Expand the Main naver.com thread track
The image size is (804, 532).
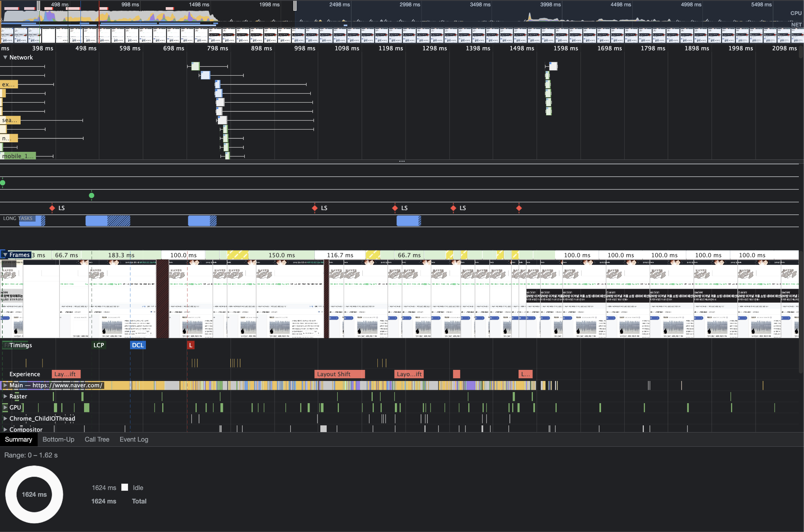click(x=5, y=385)
